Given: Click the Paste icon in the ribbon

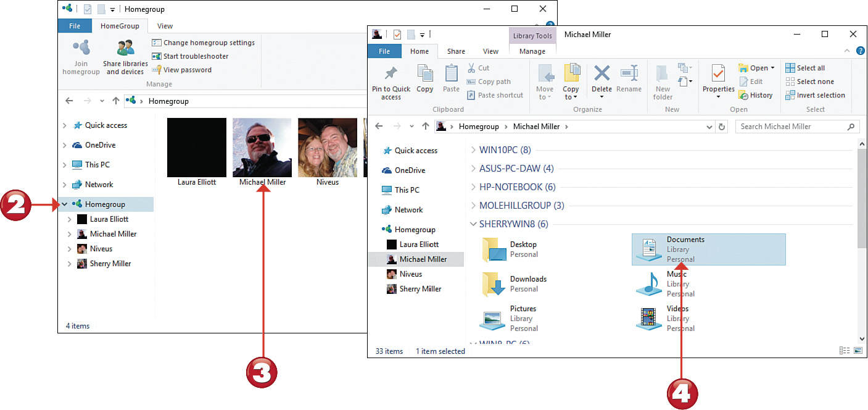Looking at the screenshot, I should tap(451, 73).
